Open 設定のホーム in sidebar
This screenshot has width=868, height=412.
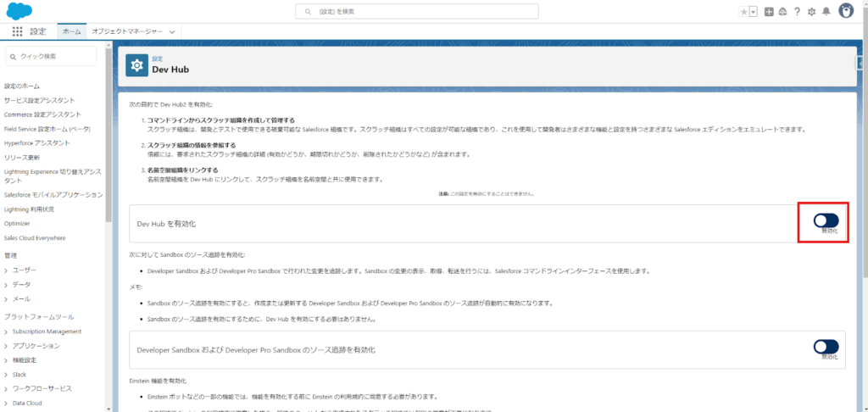21,86
